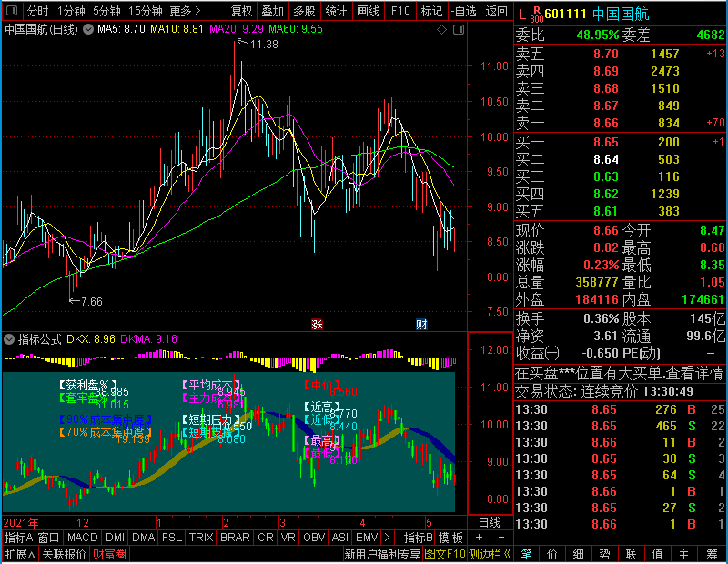Viewport: 728px width, 564px height.
Task: Select the 笔 tick detail tab
Action: click(526, 554)
